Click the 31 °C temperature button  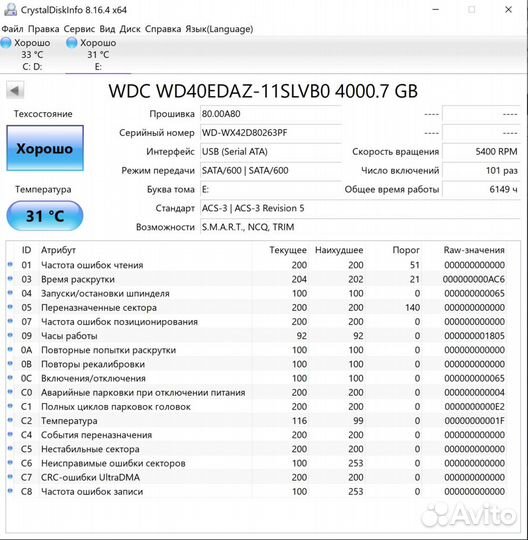[x=45, y=216]
